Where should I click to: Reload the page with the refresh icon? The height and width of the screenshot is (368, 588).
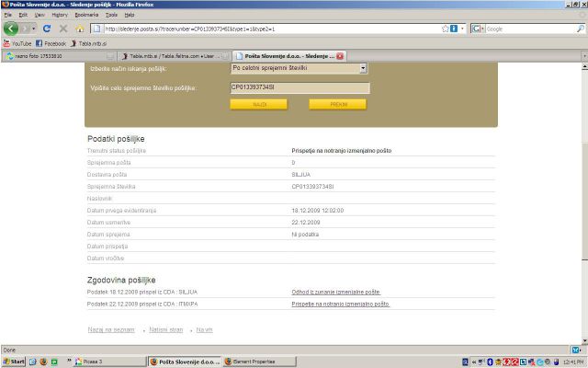pos(47,29)
